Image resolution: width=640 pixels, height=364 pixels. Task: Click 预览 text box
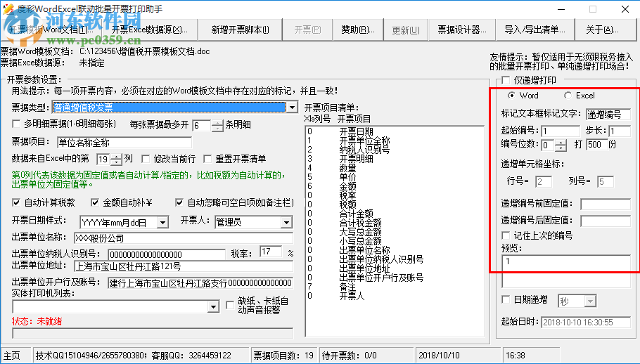(566, 271)
